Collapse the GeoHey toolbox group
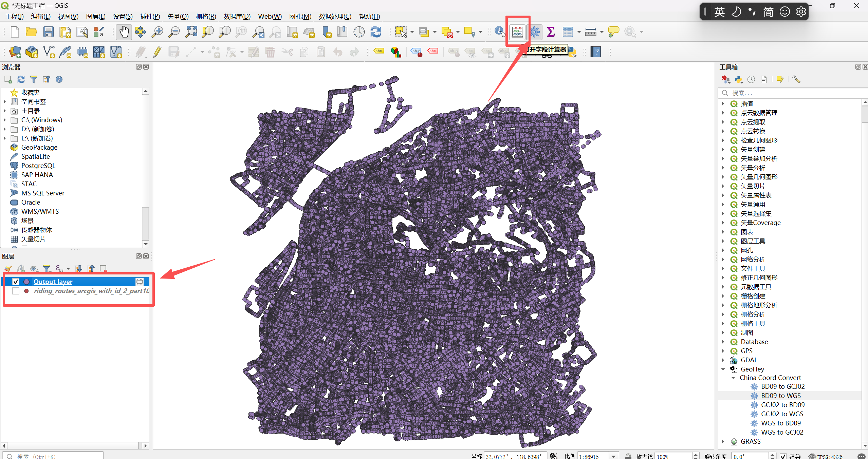Screen dimensions: 868x459 (x=723, y=369)
